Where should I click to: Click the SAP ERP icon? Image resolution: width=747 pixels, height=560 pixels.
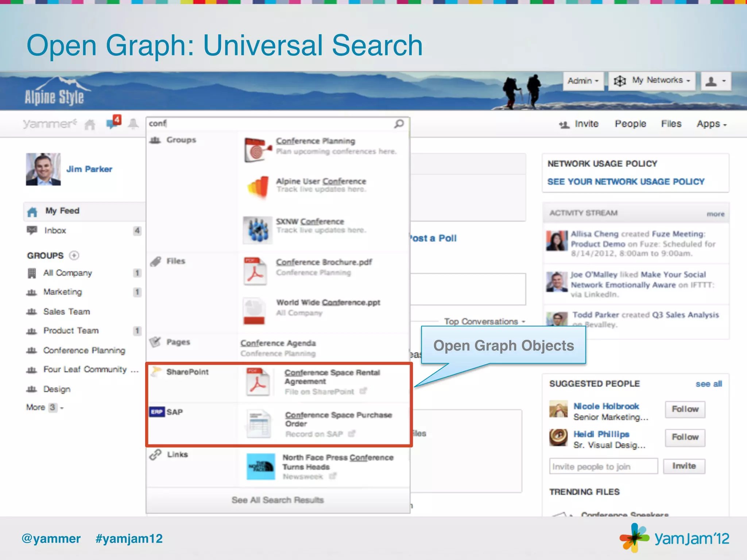[x=157, y=412]
